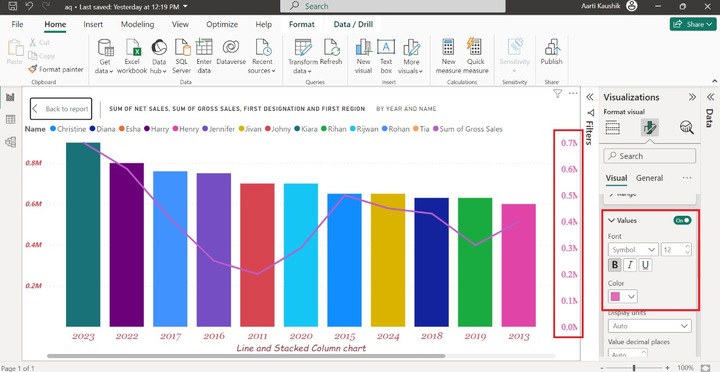Adjust font size stepper

click(687, 250)
